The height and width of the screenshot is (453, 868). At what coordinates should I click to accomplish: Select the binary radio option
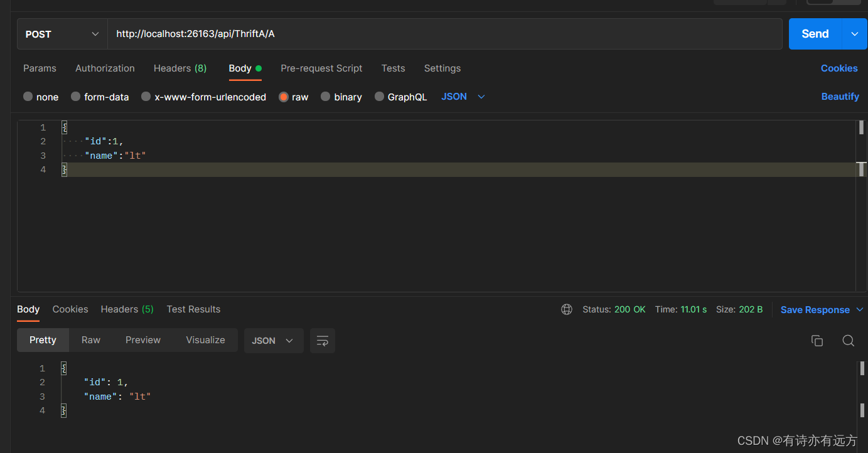[325, 97]
